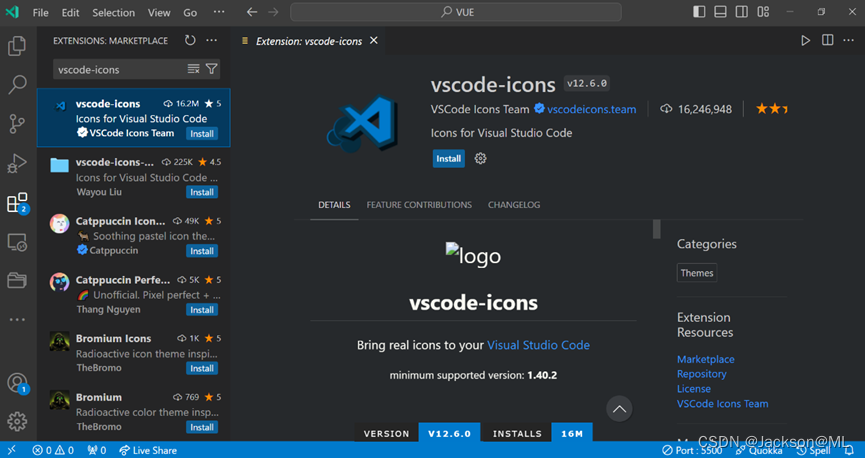This screenshot has width=865, height=458.
Task: Click the VUE command center search bar
Action: 456,12
